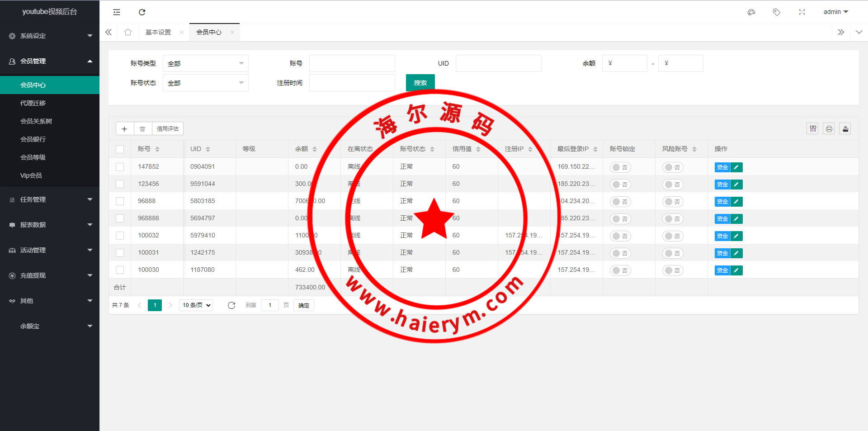Enter fullscreen using the expand icon
The height and width of the screenshot is (431, 868).
[802, 12]
